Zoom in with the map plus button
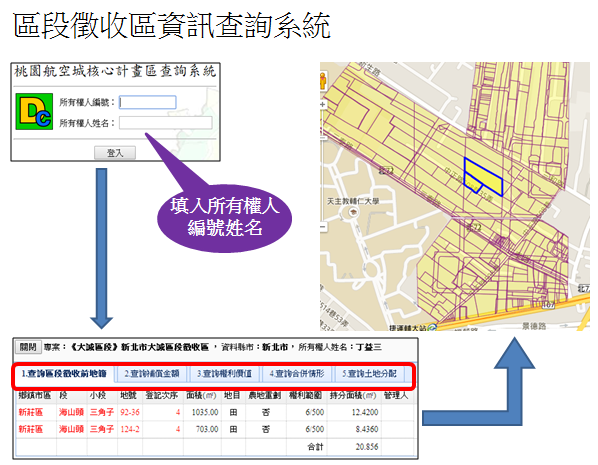This screenshot has width=598, height=465. coord(323,104)
